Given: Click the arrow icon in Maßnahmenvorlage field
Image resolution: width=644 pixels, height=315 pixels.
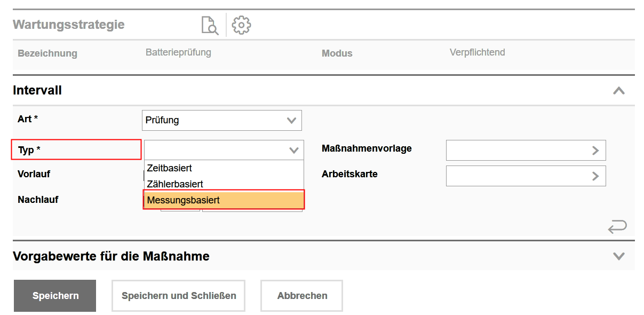Looking at the screenshot, I should [x=595, y=151].
